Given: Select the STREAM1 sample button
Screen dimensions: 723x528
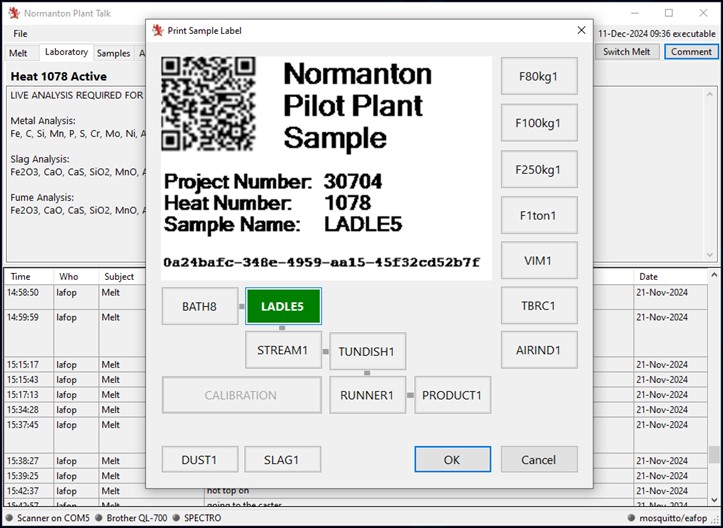Looking at the screenshot, I should (x=283, y=350).
